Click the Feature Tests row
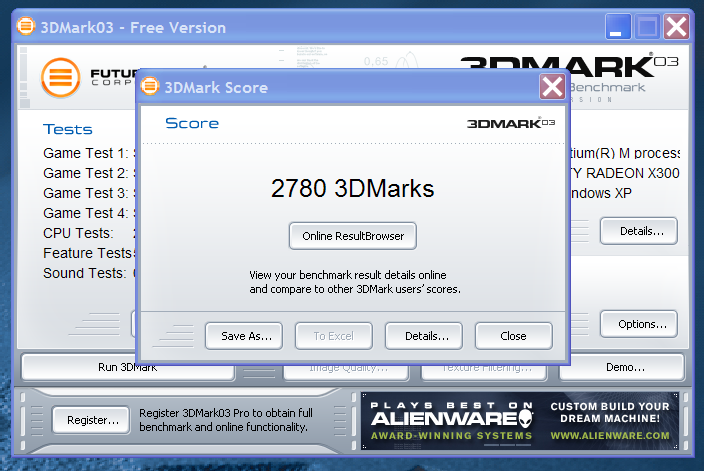704x471 pixels. point(89,253)
